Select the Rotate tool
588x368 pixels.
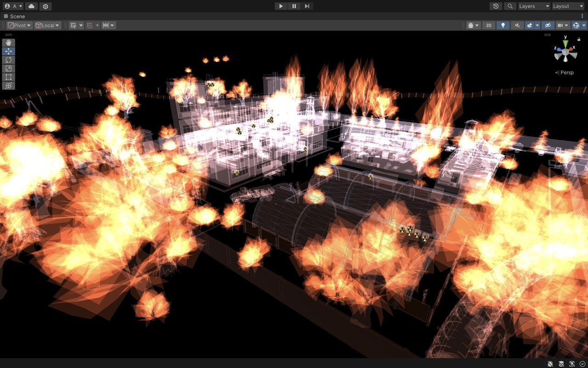point(9,60)
